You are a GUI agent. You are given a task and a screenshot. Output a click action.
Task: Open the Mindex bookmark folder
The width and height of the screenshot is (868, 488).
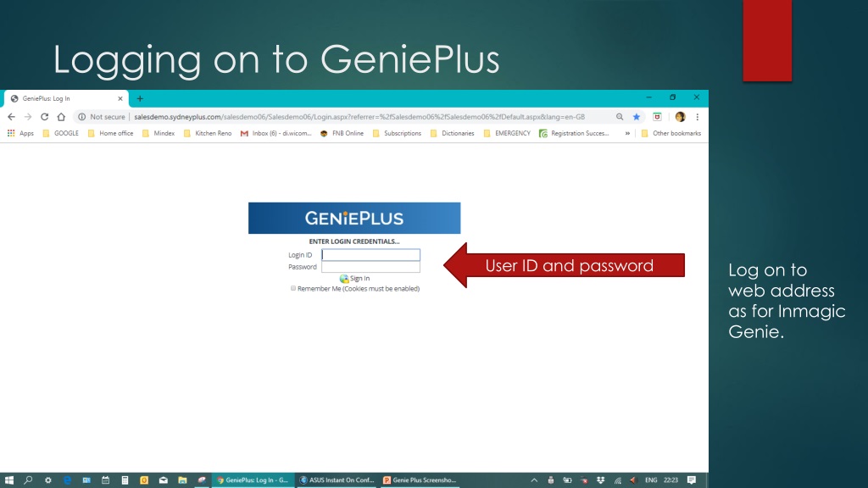coord(159,133)
